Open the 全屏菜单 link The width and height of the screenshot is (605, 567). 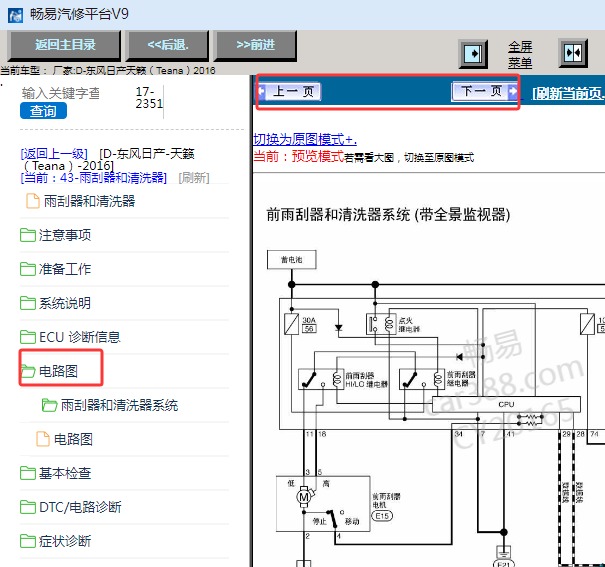coord(520,54)
